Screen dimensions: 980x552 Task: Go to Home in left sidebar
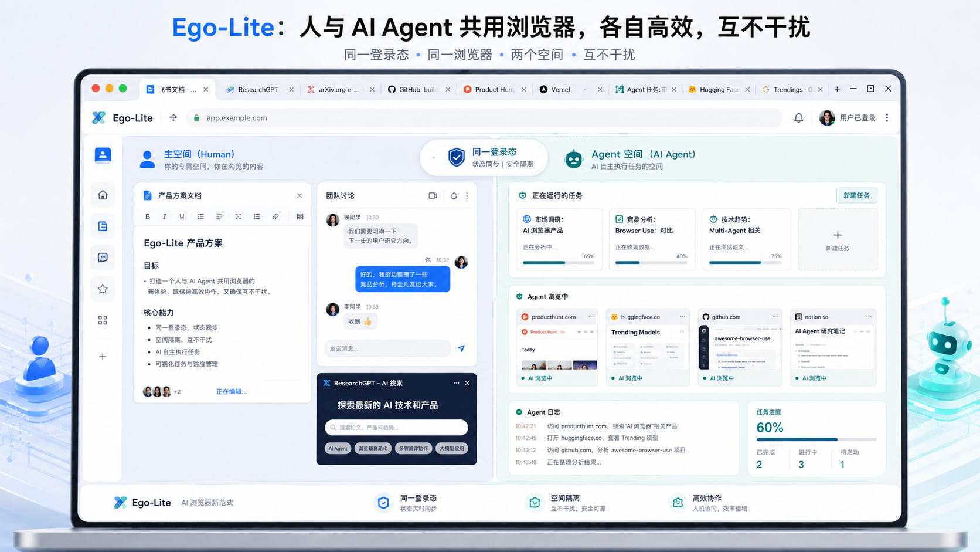coord(103,195)
